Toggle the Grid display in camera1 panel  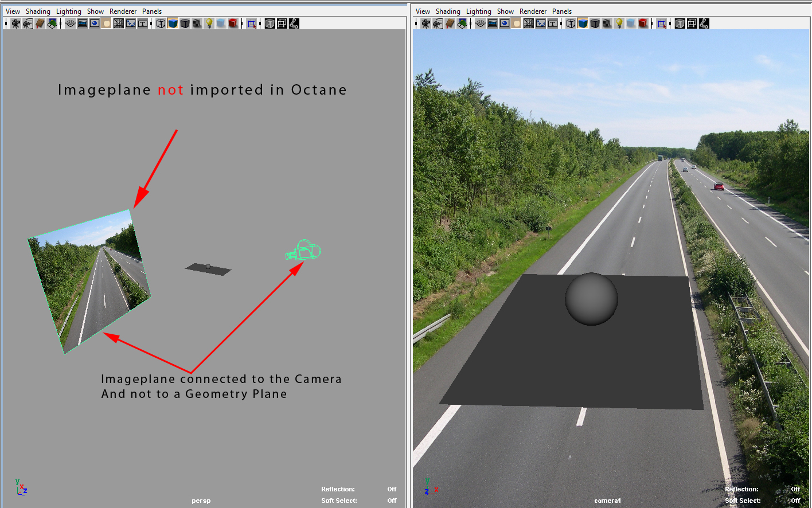click(x=481, y=24)
